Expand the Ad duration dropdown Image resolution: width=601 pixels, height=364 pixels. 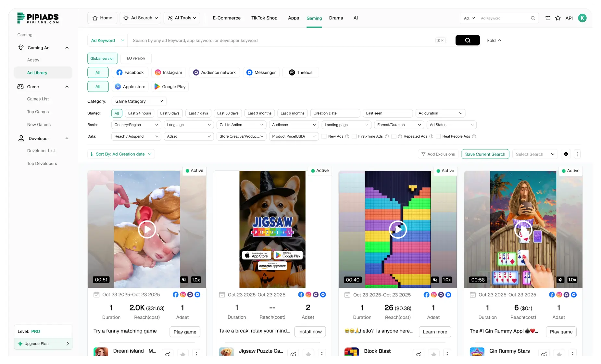coord(440,113)
